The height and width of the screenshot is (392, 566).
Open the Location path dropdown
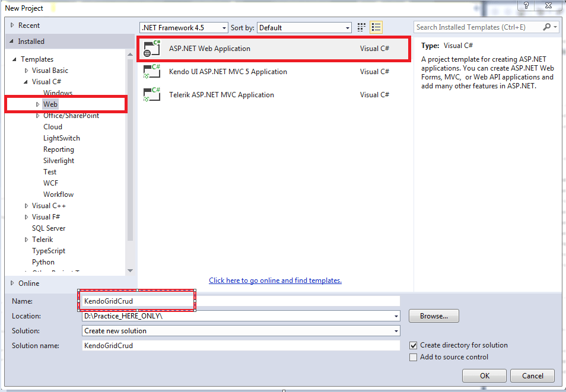pos(396,316)
